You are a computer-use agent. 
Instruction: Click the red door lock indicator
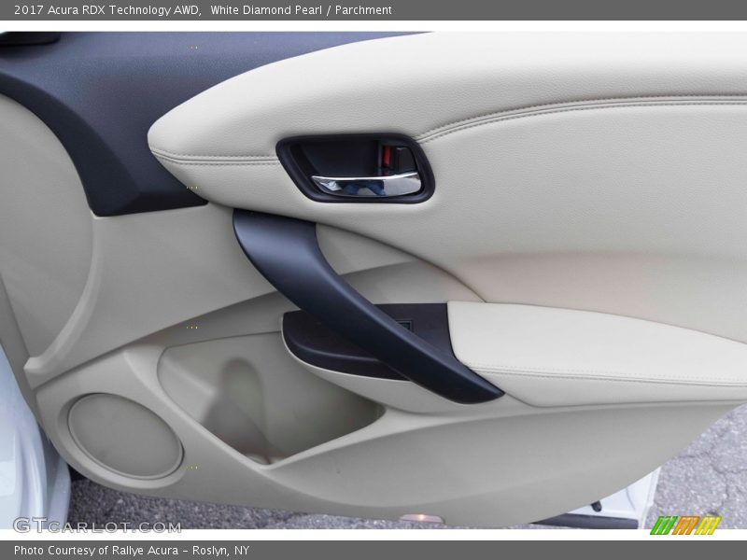coord(386,155)
